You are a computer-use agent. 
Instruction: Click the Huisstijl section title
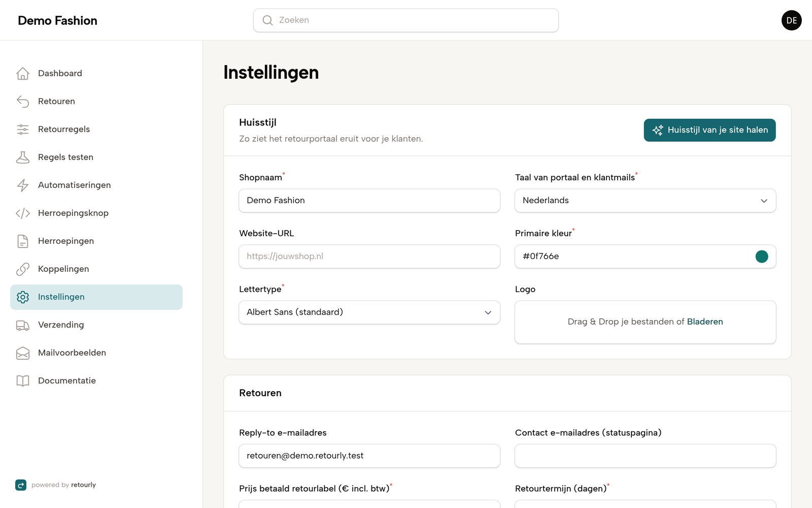pos(258,122)
